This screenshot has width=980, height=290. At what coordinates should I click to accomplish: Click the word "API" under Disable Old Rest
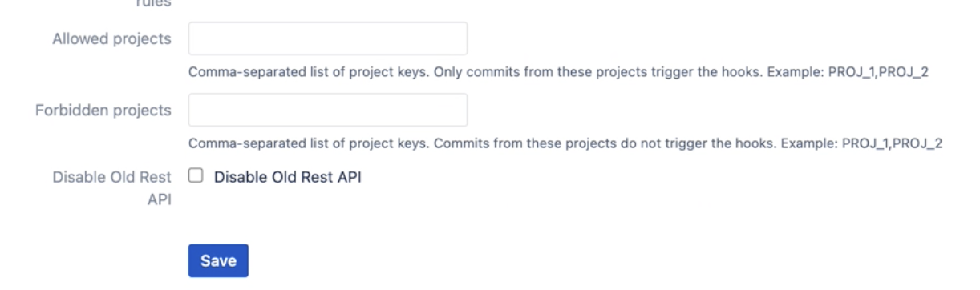pyautogui.click(x=159, y=199)
